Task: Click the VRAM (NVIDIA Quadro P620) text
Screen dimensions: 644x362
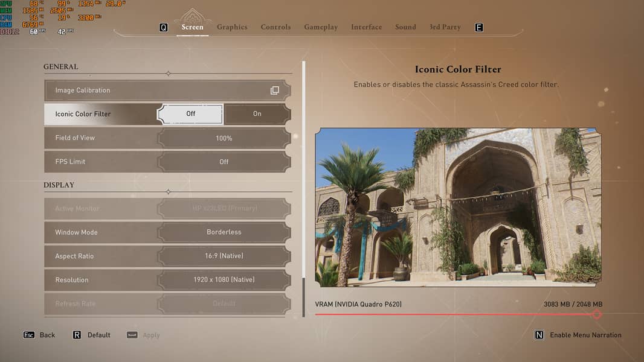Action: (x=358, y=304)
